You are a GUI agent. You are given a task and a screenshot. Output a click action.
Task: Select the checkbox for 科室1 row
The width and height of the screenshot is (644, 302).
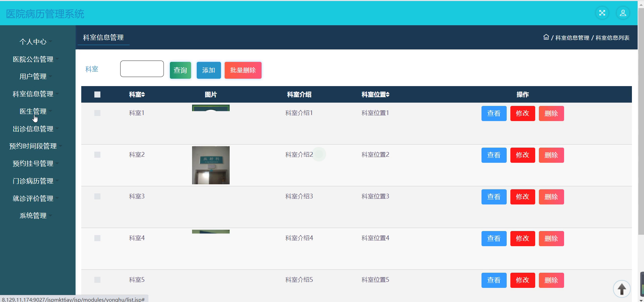pyautogui.click(x=97, y=113)
